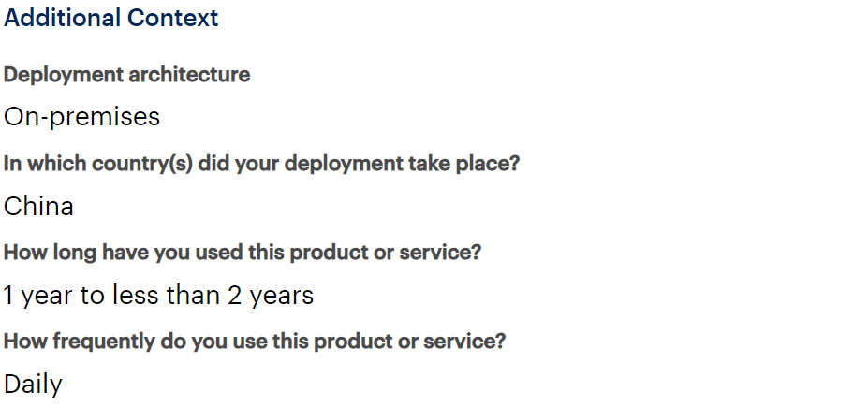Screen dimensions: 868x407
Task: Click '1 year' at the duration answer start
Action: pos(37,296)
